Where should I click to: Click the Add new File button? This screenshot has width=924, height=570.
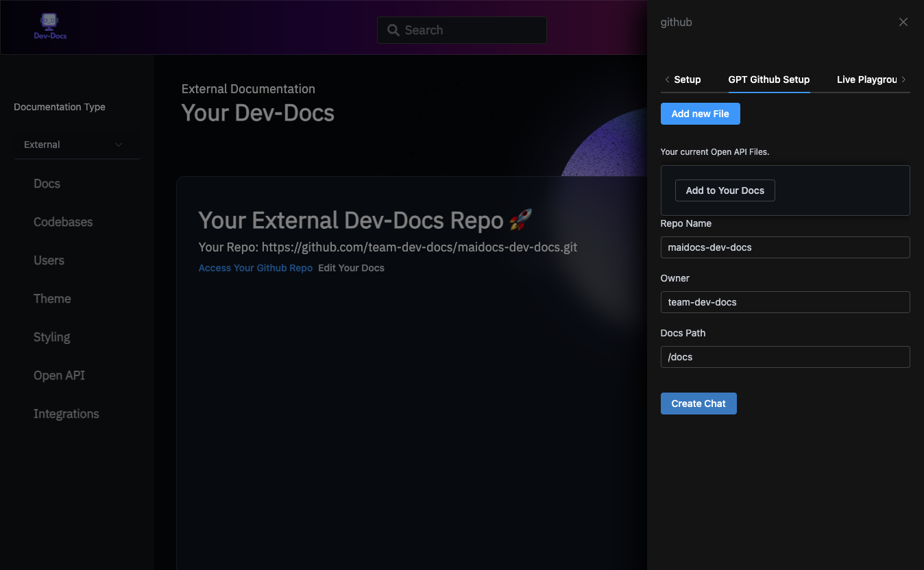click(700, 114)
